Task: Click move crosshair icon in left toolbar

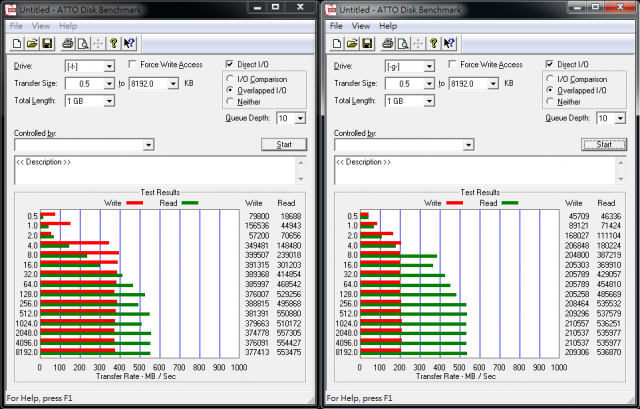Action: click(98, 43)
